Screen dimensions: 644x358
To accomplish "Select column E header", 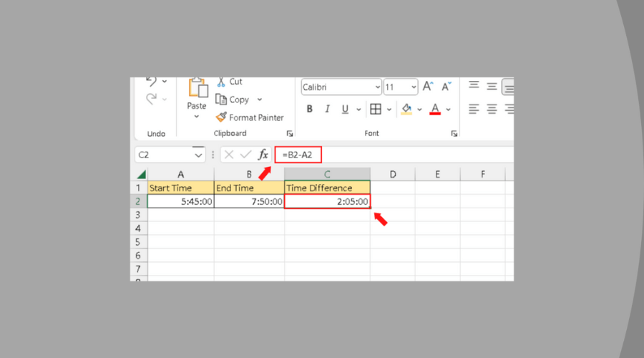I will (437, 174).
